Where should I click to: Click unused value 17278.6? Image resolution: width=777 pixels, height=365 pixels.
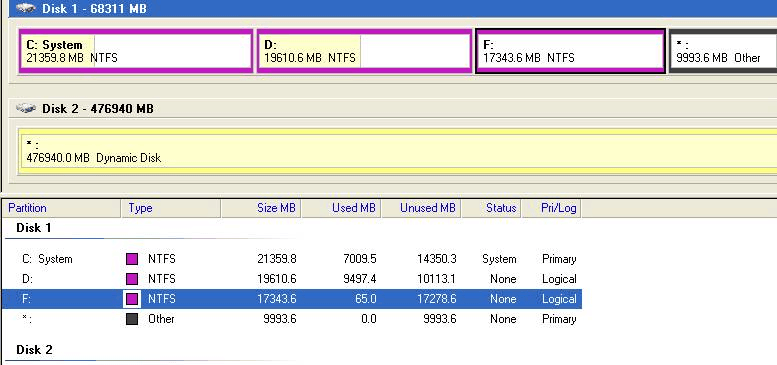coord(437,299)
